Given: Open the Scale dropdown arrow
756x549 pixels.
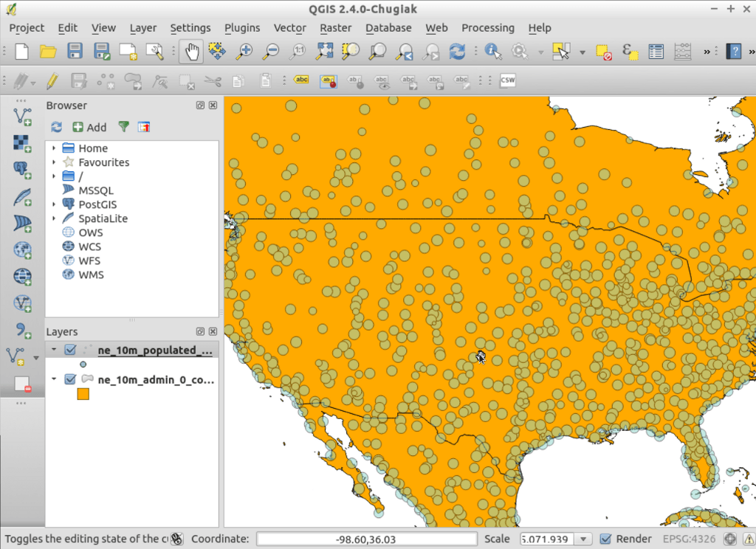Looking at the screenshot, I should 583,539.
